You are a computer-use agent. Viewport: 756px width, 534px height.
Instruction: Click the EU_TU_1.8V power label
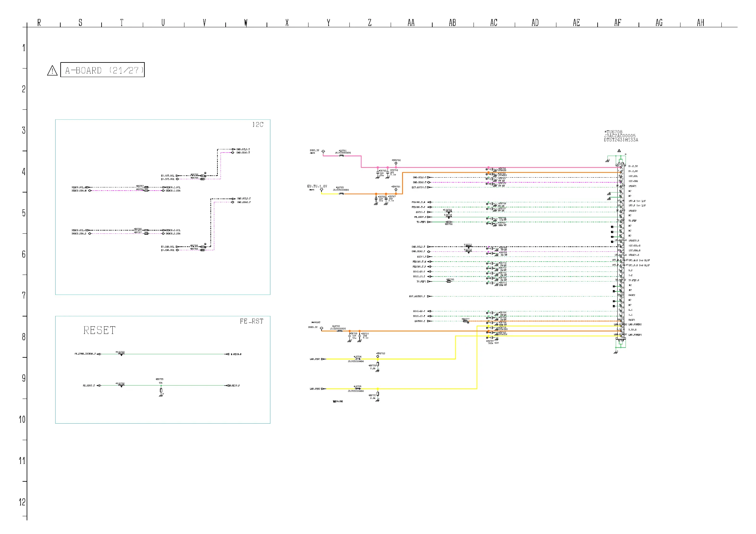(317, 186)
